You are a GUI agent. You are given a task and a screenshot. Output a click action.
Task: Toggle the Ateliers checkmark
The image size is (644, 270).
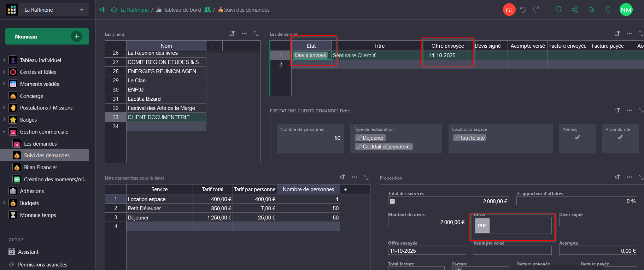(x=577, y=137)
